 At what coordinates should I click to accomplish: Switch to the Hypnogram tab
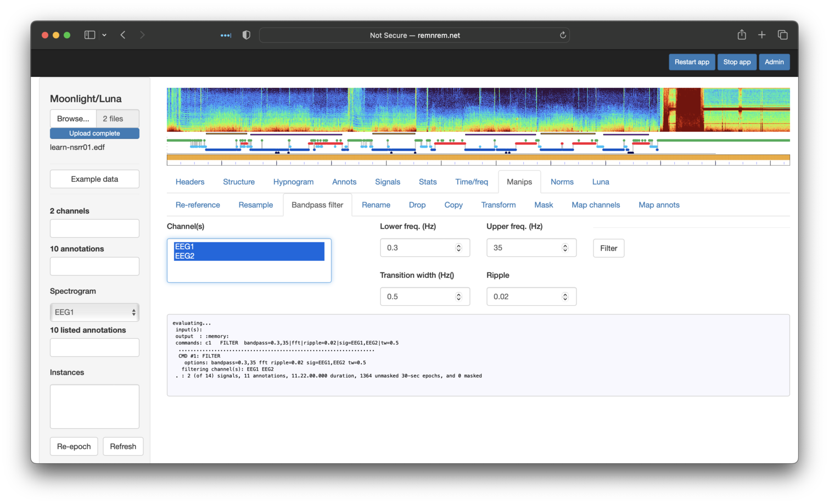[293, 182]
